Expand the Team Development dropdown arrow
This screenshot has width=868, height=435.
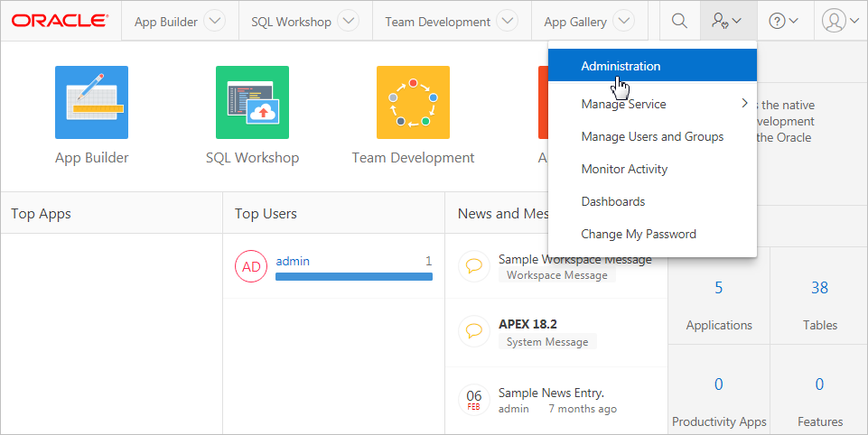[507, 21]
